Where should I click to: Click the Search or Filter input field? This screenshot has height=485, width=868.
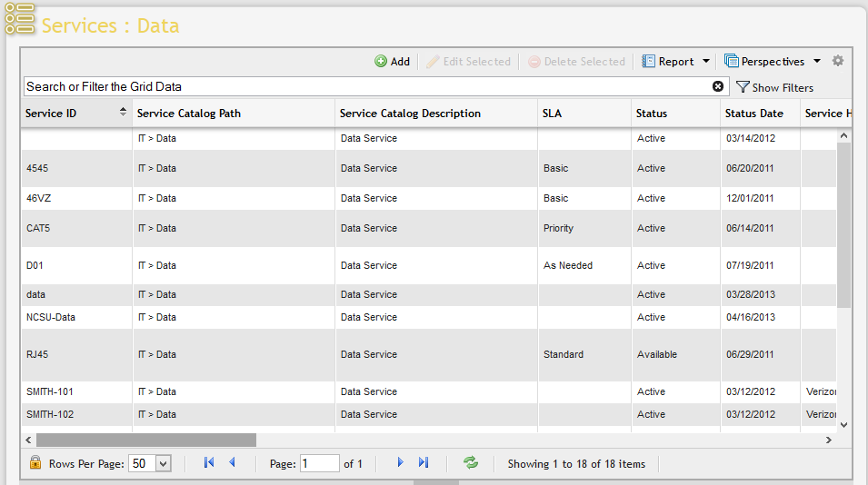coord(367,87)
